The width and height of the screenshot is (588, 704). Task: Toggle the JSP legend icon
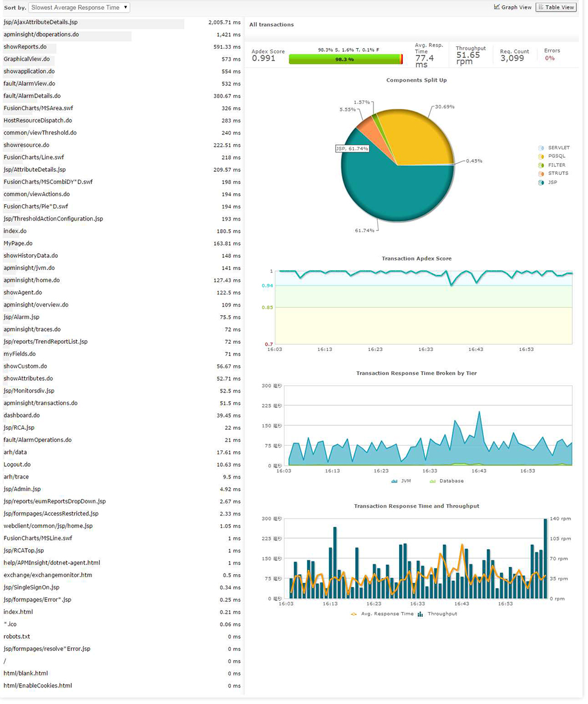tap(541, 182)
